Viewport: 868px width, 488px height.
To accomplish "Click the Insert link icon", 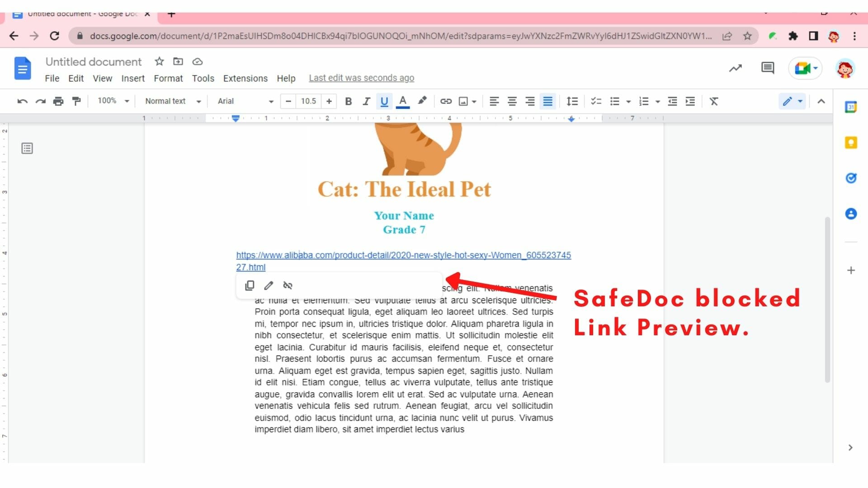I will point(446,101).
